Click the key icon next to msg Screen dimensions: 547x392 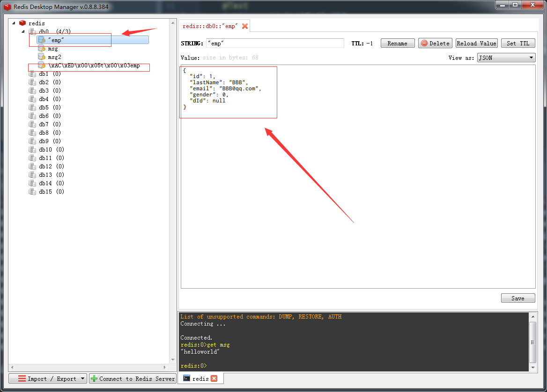point(42,49)
